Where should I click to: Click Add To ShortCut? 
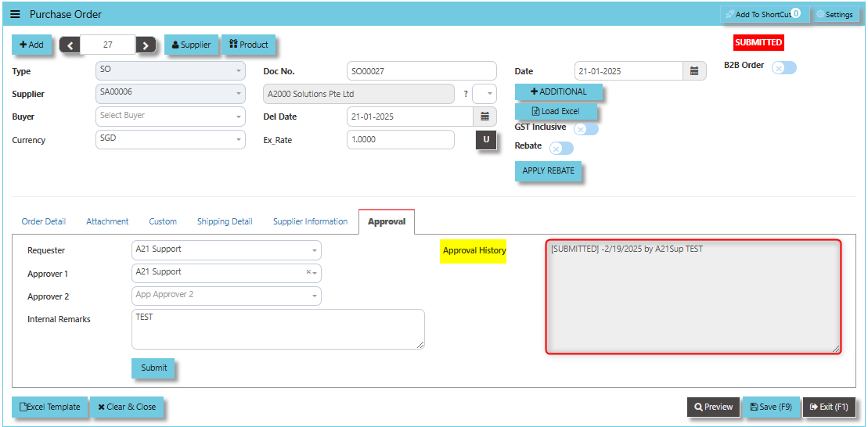coord(764,14)
